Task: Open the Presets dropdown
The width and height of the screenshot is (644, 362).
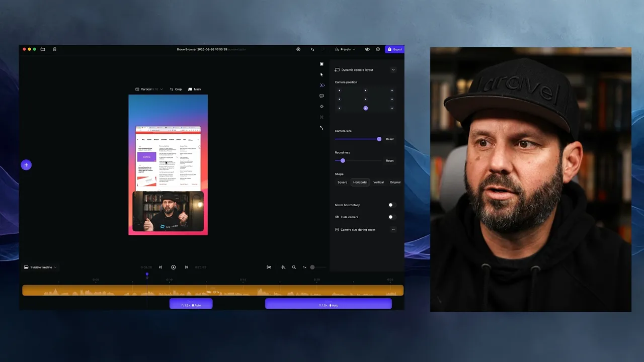Action: (345, 49)
